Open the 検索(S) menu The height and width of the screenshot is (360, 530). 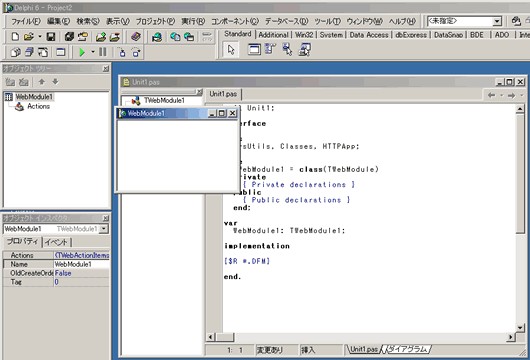88,22
